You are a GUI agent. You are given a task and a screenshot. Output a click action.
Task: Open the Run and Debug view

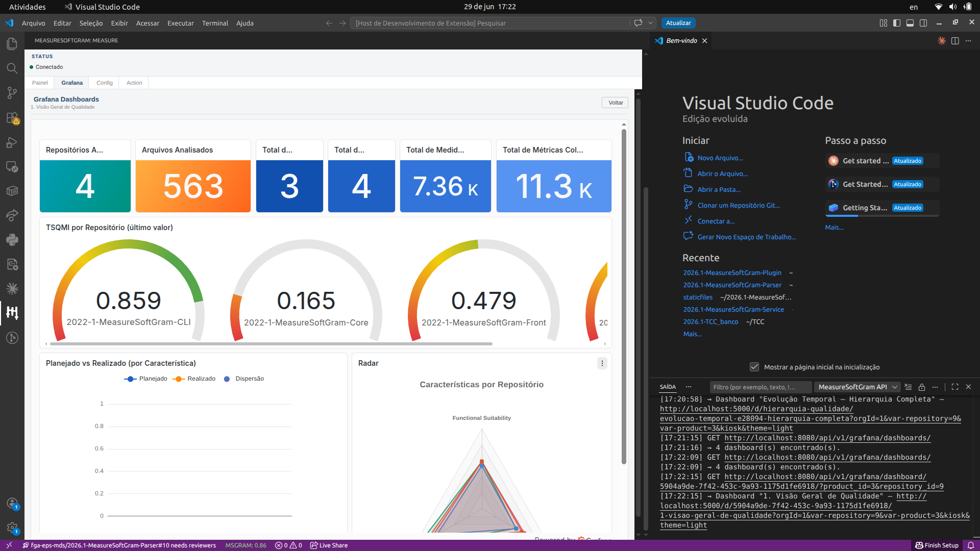(x=12, y=142)
